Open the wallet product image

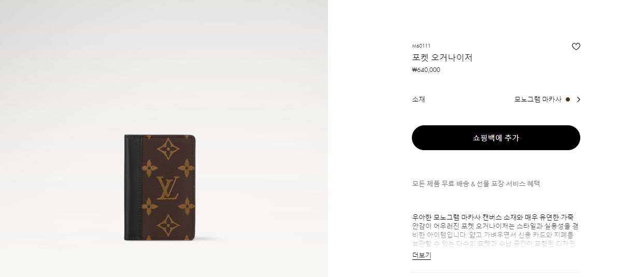[160, 187]
